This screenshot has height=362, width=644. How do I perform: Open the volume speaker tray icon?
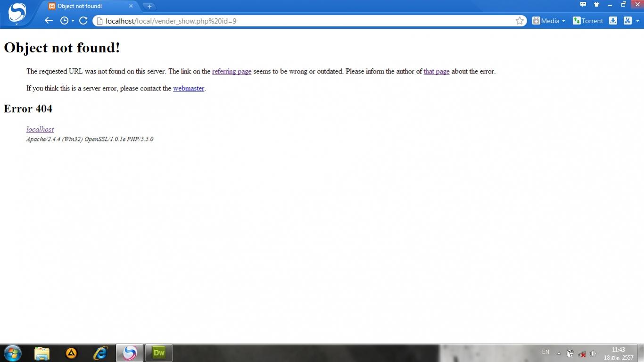(594, 354)
